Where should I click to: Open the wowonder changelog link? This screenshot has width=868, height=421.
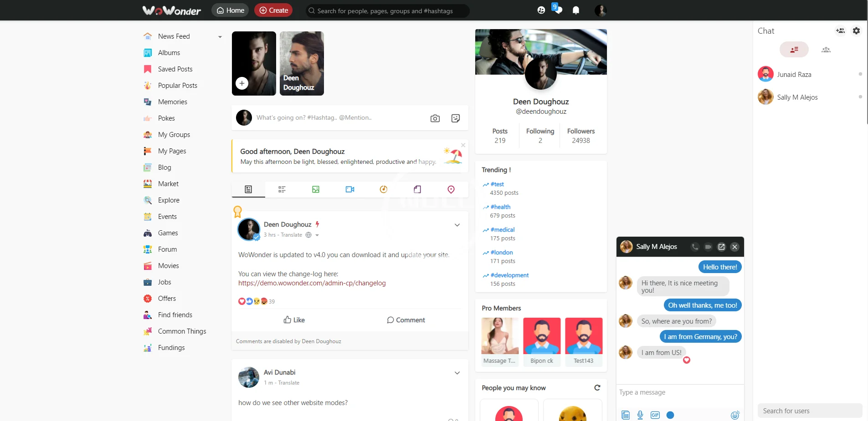click(312, 283)
